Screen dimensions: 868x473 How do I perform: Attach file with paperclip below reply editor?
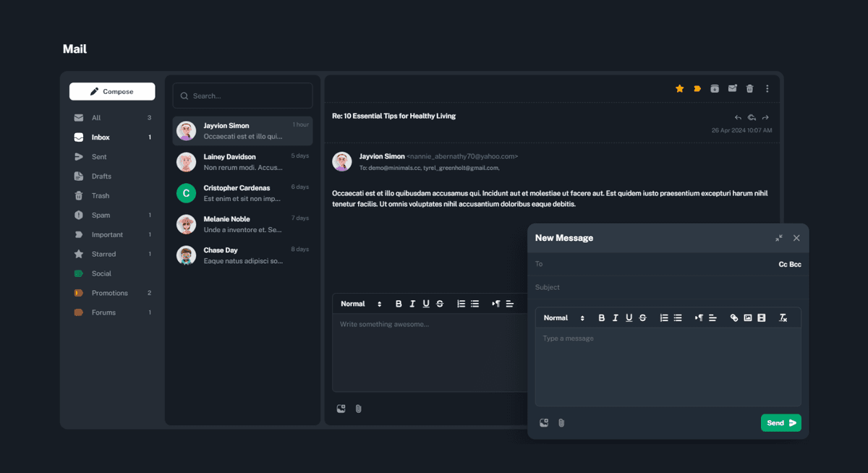(358, 409)
